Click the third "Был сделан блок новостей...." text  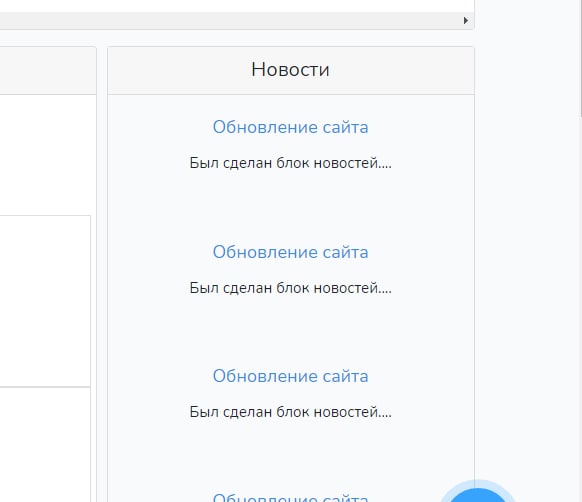tap(290, 412)
